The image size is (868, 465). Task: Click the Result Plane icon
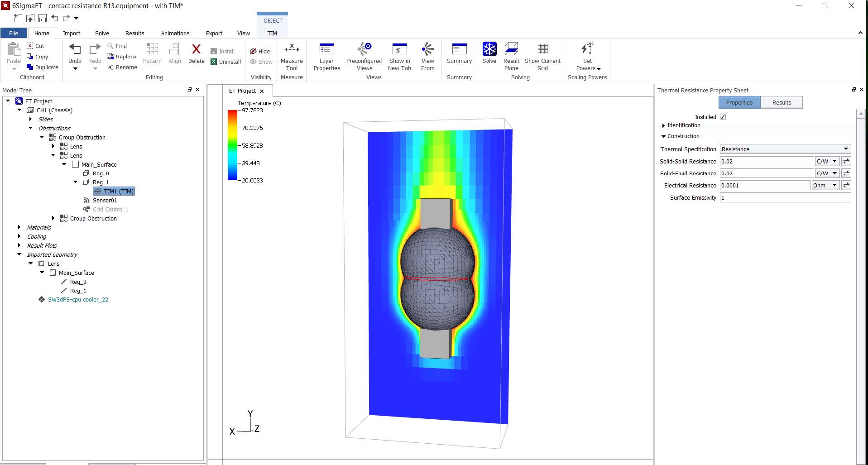pos(511,49)
